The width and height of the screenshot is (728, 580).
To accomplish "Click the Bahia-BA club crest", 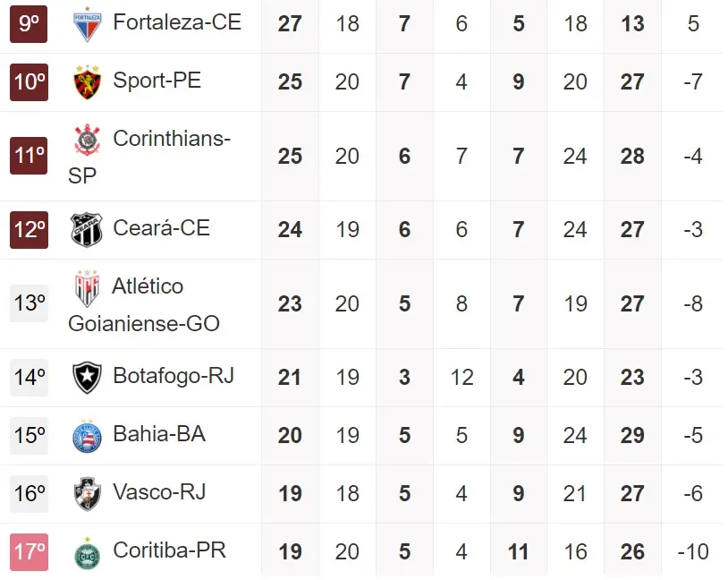I will pyautogui.click(x=87, y=436).
